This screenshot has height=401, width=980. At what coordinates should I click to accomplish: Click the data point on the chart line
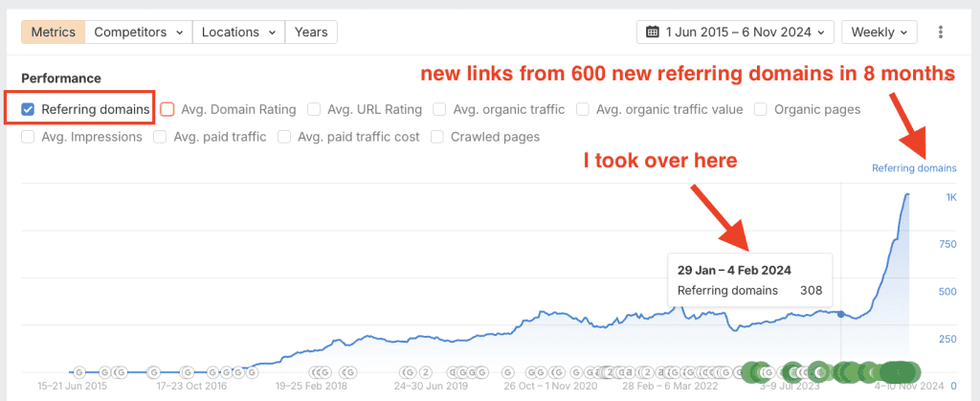(841, 314)
